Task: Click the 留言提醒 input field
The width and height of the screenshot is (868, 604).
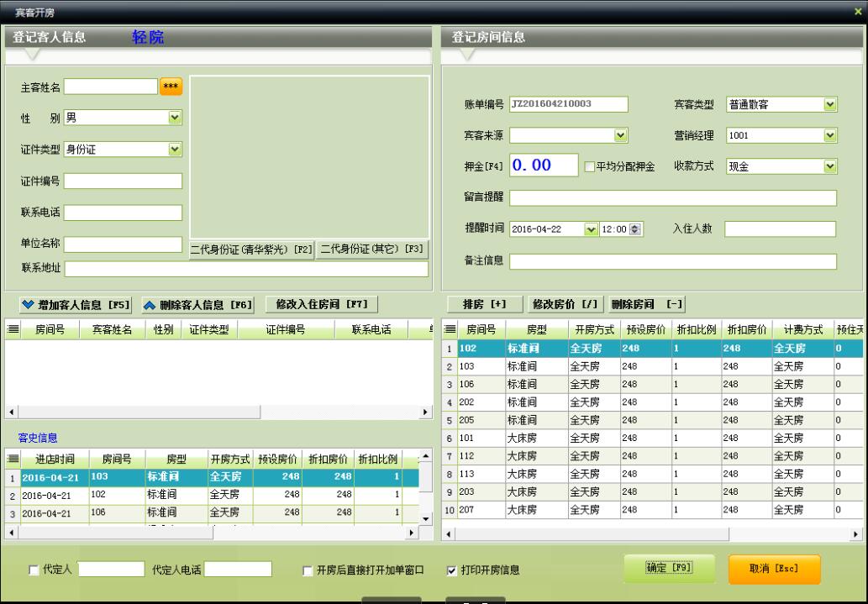Action: (x=672, y=197)
